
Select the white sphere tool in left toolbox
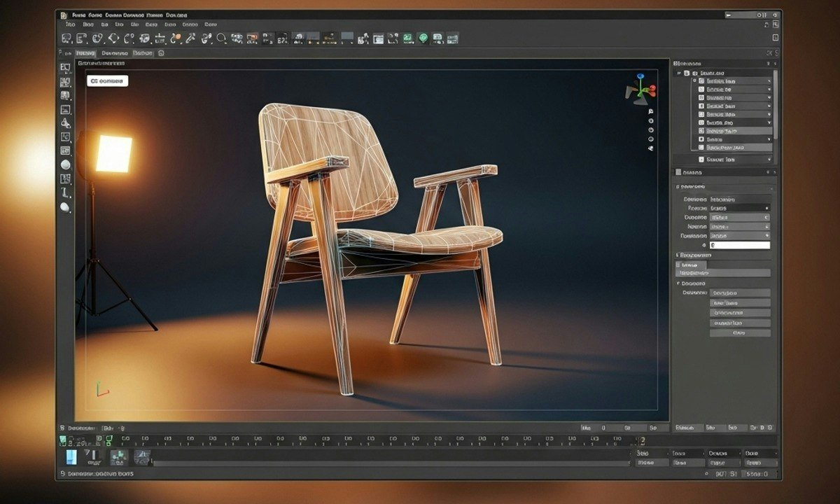(66, 164)
